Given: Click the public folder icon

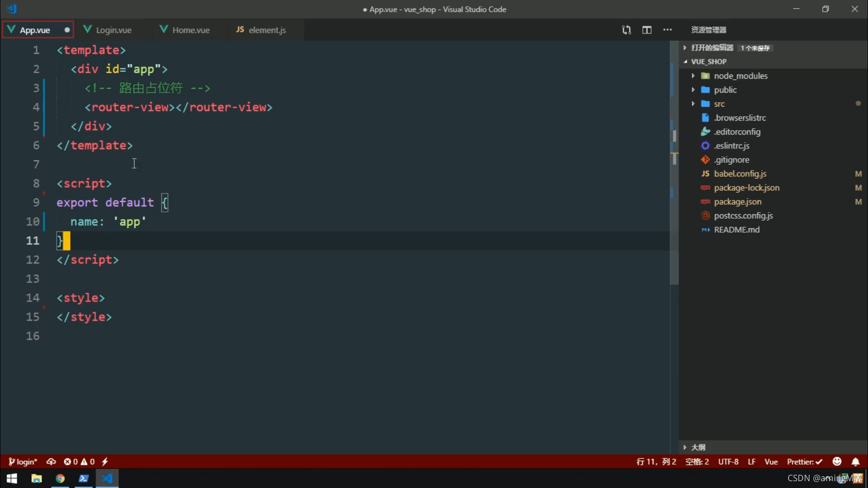Looking at the screenshot, I should pos(705,90).
